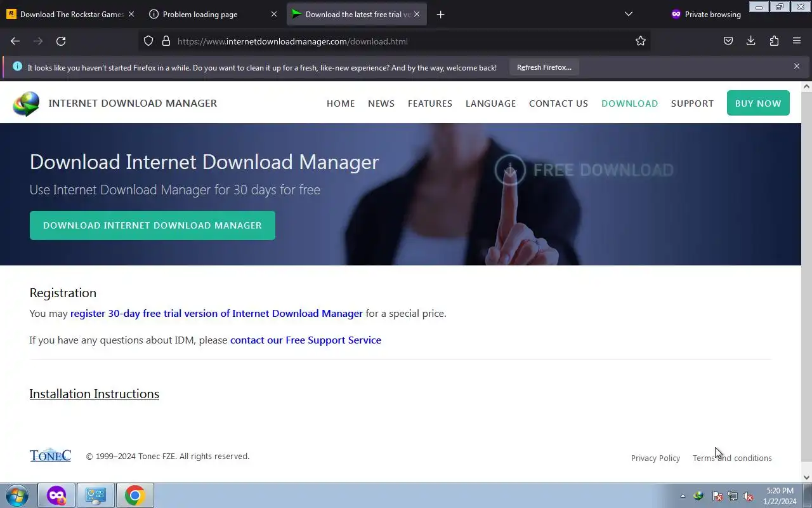Image resolution: width=812 pixels, height=508 pixels.
Task: Open the Installation Instructions link
Action: click(x=94, y=394)
